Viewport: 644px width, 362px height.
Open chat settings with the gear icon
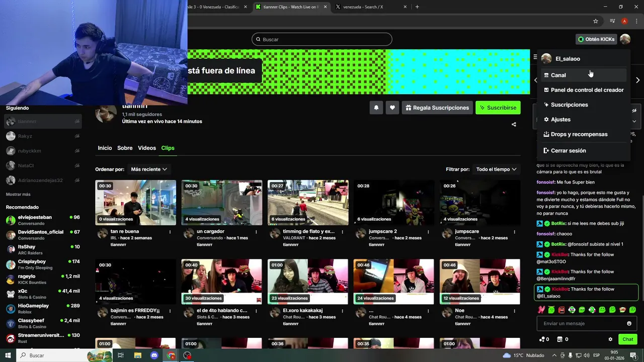(610, 339)
